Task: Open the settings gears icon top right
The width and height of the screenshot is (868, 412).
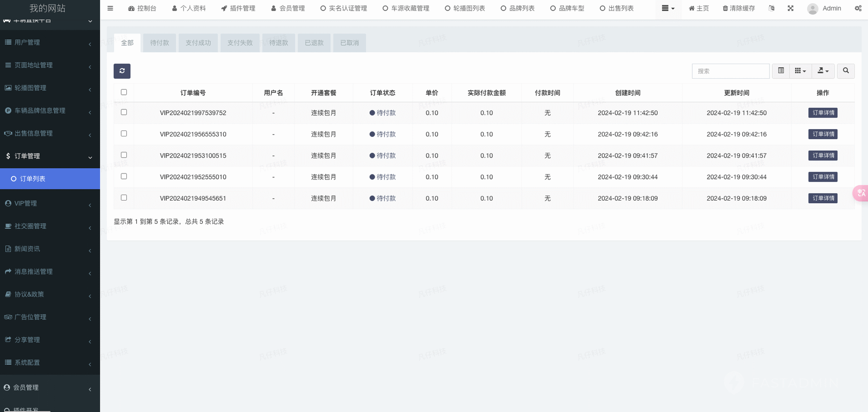Action: [857, 8]
